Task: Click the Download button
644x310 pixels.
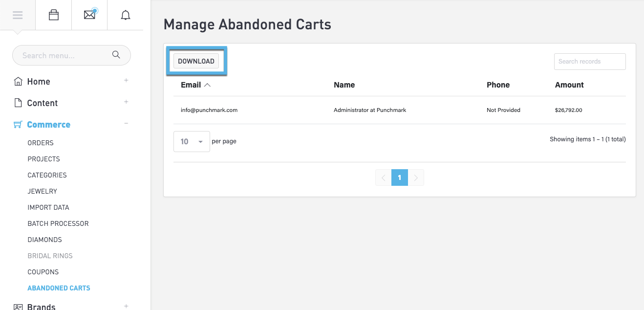Action: pos(196,61)
